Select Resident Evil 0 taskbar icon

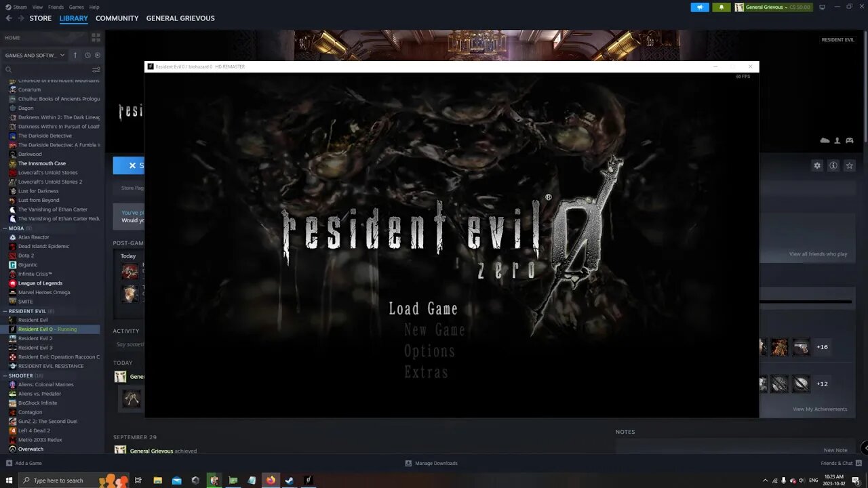309,480
